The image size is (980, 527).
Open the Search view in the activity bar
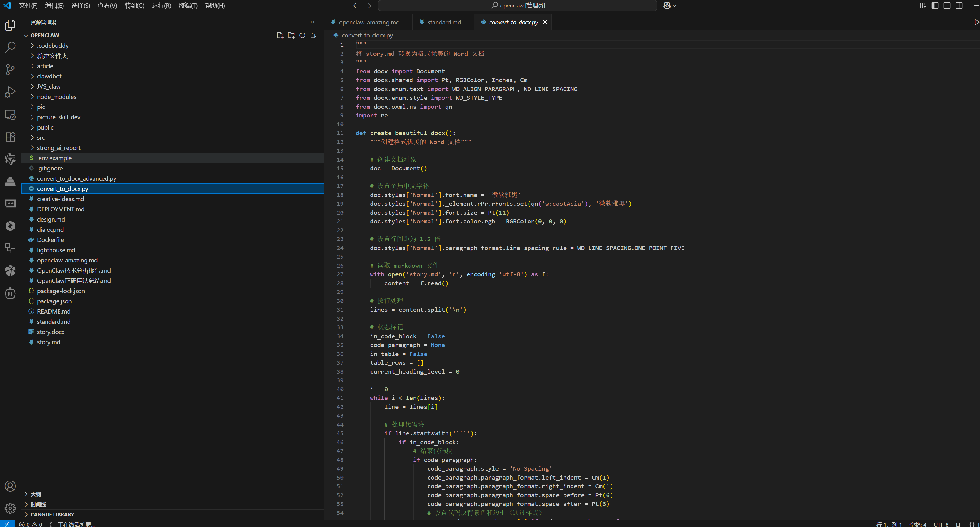click(x=10, y=47)
